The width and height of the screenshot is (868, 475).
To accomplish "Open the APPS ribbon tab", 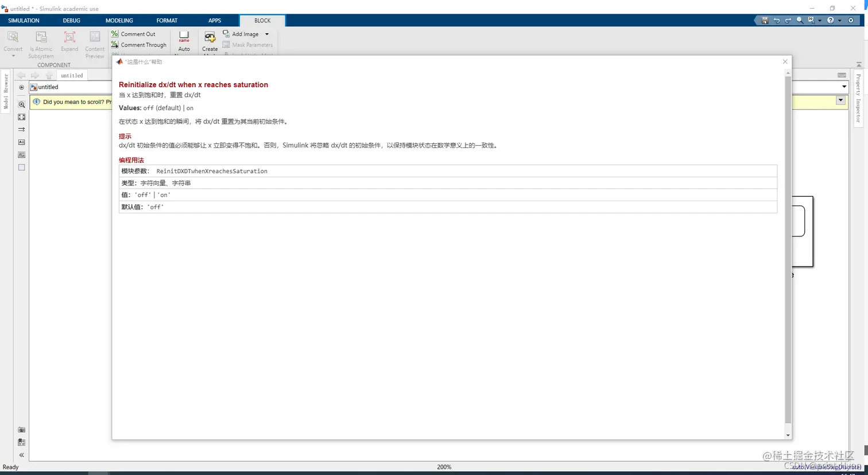I will (215, 21).
